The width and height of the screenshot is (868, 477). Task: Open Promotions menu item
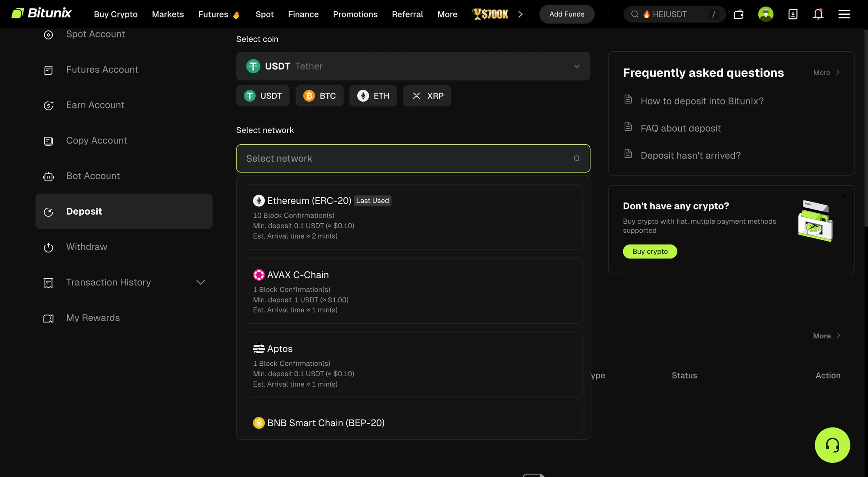pyautogui.click(x=355, y=14)
